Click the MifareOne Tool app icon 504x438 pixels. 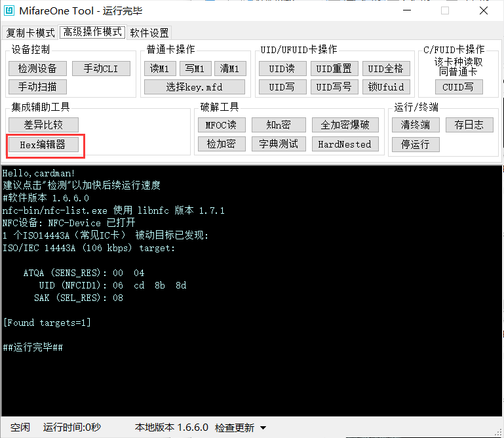tap(9, 10)
